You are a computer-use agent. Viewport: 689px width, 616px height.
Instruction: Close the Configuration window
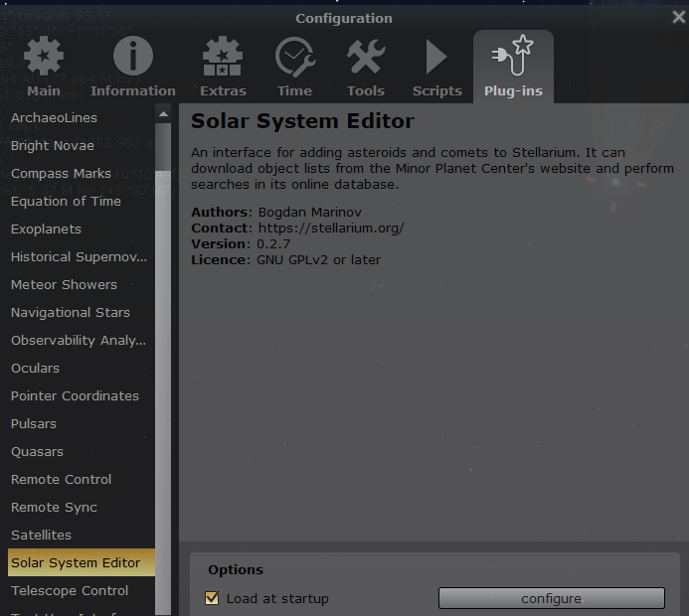[x=679, y=17]
